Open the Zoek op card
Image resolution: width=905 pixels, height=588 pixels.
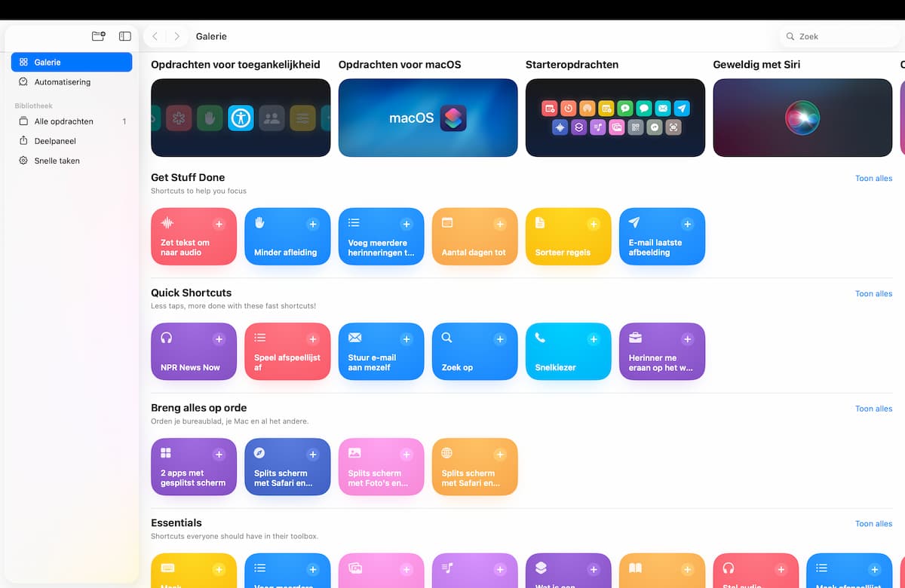click(475, 351)
